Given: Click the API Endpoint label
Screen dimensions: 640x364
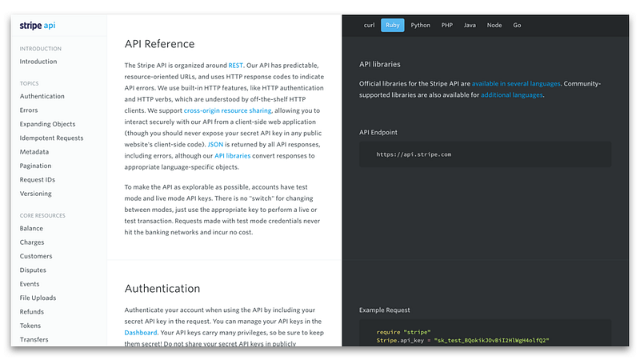Looking at the screenshot, I should 378,132.
